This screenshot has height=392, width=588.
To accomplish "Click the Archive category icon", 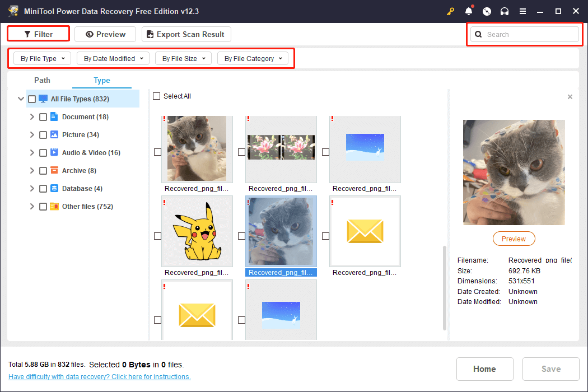I will point(54,170).
